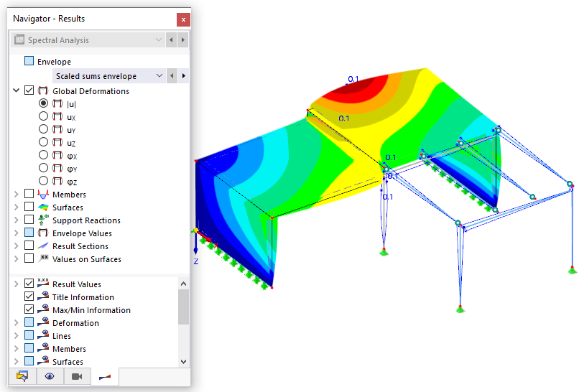This screenshot has height=392, width=579.
Task: Enable the Support Reactions checkbox
Action: tap(29, 220)
